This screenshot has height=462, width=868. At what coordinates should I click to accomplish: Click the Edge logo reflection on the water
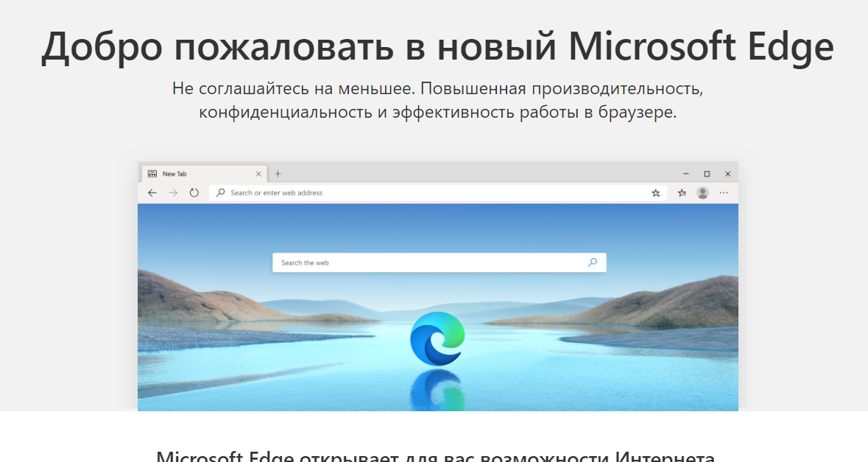tap(437, 390)
